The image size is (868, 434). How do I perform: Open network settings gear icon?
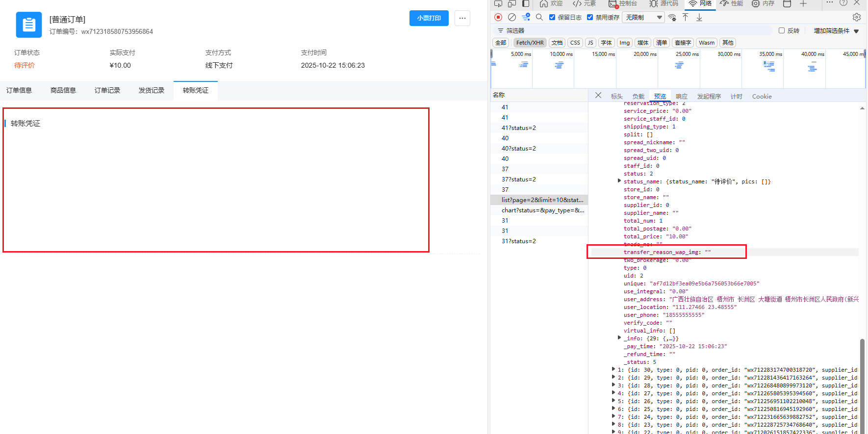point(856,17)
